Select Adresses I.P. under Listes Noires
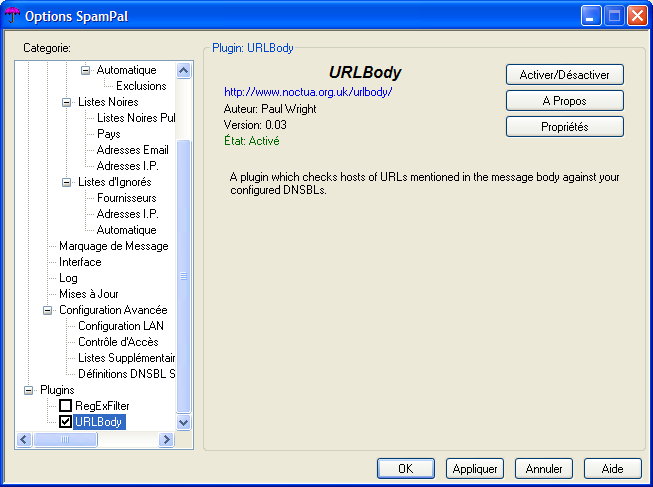The image size is (653, 487). 127,166
